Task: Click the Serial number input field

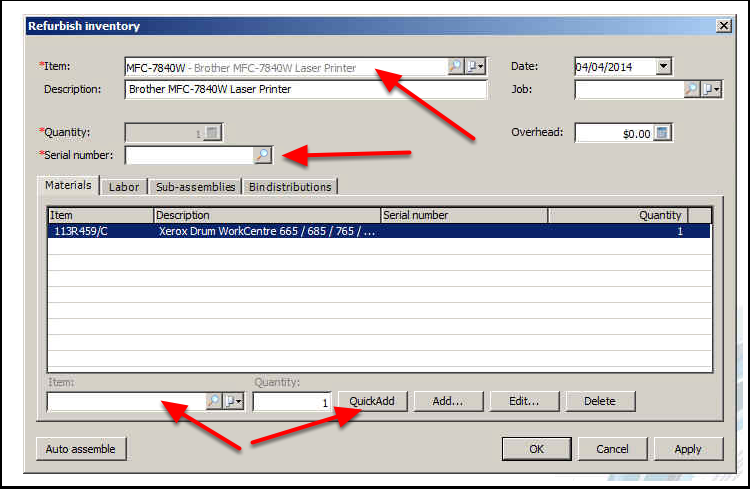Action: point(189,155)
